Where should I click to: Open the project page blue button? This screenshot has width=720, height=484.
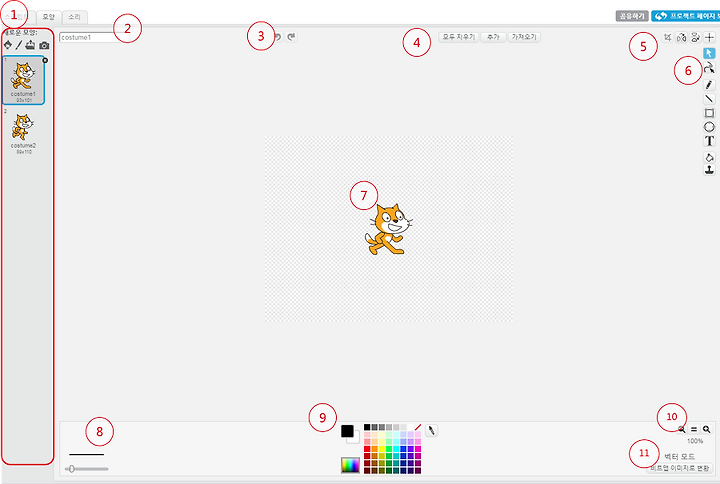[x=686, y=16]
